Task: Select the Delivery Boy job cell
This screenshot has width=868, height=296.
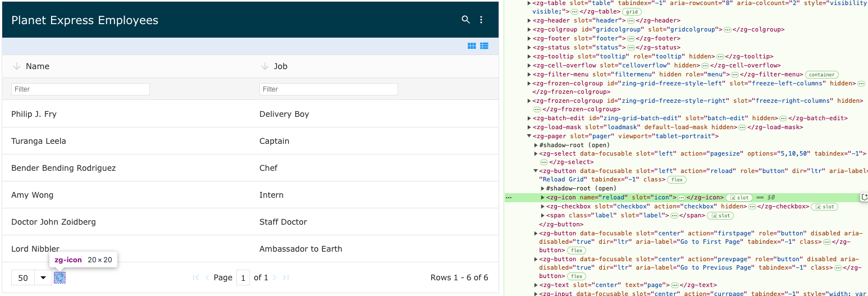Action: [x=374, y=114]
